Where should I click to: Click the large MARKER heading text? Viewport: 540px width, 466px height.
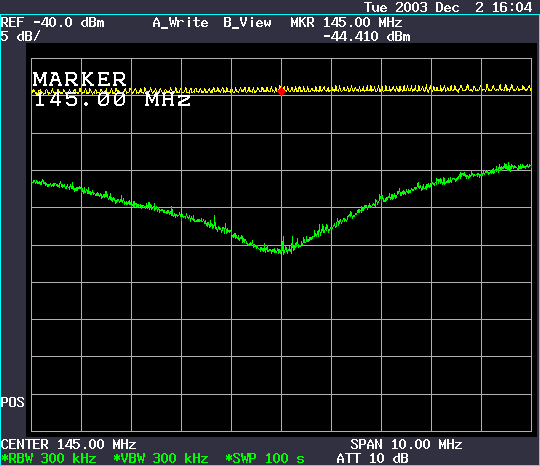tap(80, 79)
